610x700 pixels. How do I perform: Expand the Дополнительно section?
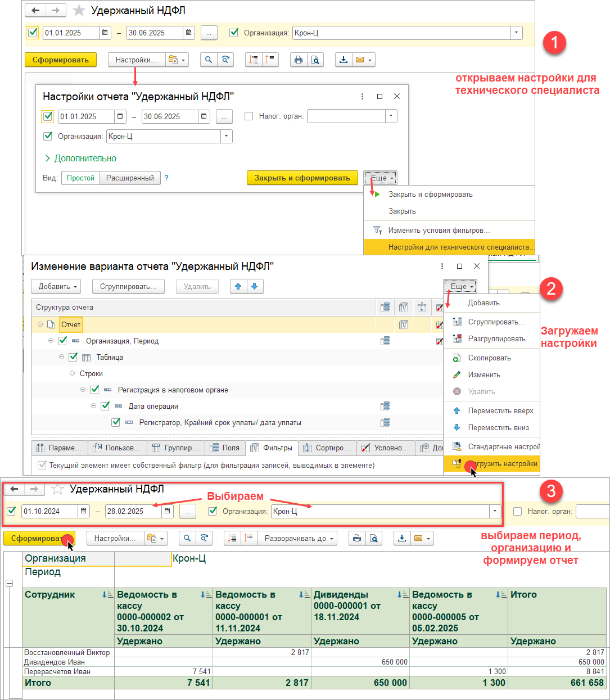coord(80,159)
